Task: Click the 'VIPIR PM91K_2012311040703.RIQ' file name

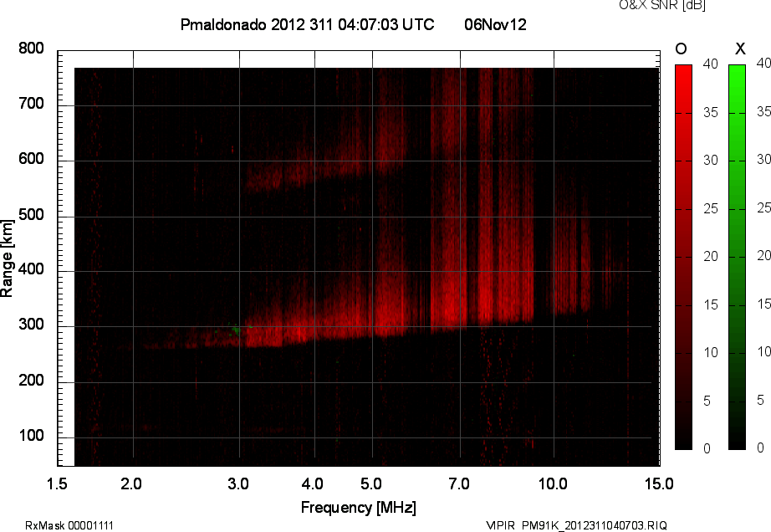Action: (577, 525)
